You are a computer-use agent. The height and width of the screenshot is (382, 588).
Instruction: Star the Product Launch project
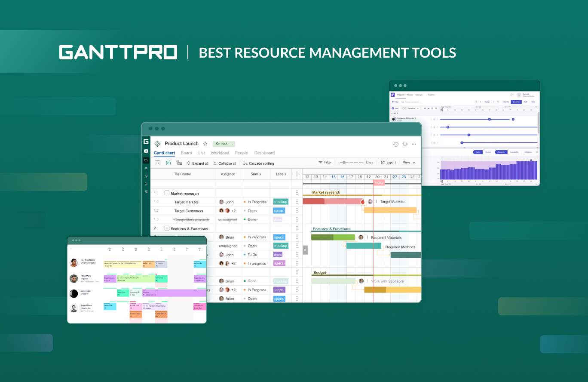[x=205, y=144]
